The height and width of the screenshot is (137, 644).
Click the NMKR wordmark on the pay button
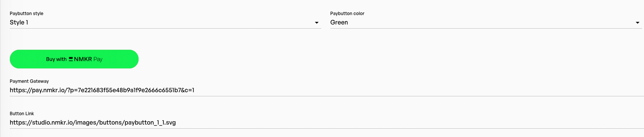coord(83,59)
